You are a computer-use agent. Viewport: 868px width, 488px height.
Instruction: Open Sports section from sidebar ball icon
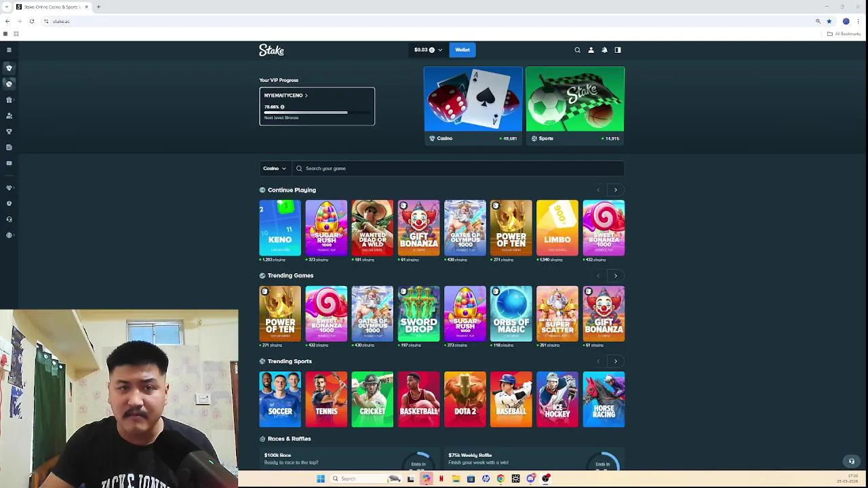[9, 84]
